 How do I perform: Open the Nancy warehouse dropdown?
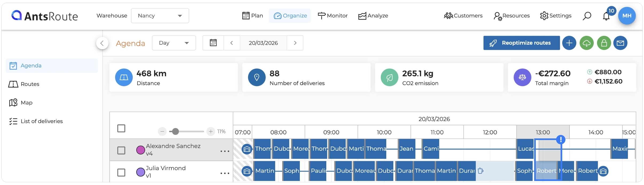point(160,16)
